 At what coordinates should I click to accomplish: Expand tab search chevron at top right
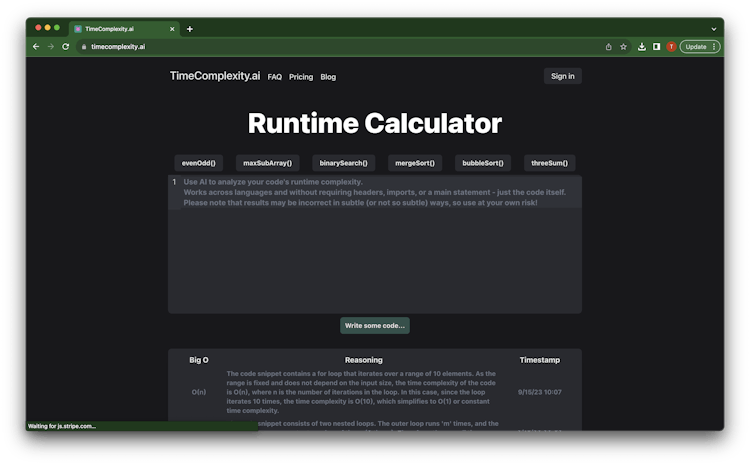[x=714, y=29]
